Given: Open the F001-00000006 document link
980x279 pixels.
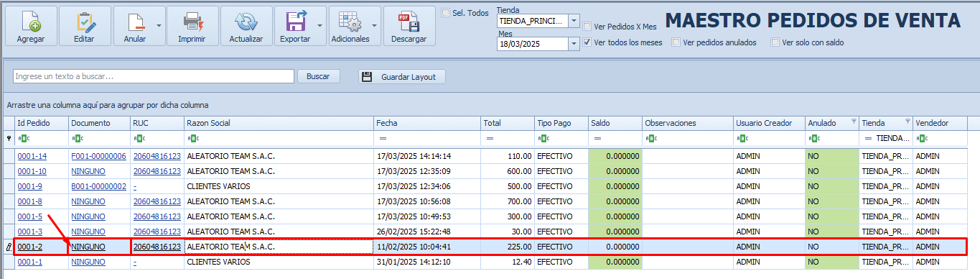Looking at the screenshot, I should pos(98,156).
